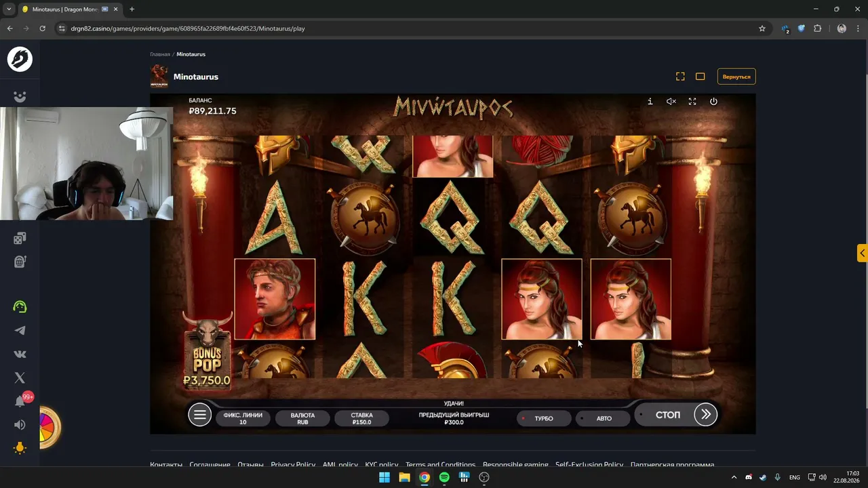Image resolution: width=868 pixels, height=488 pixels.
Task: Open the blue shield extension
Action: [x=801, y=28]
